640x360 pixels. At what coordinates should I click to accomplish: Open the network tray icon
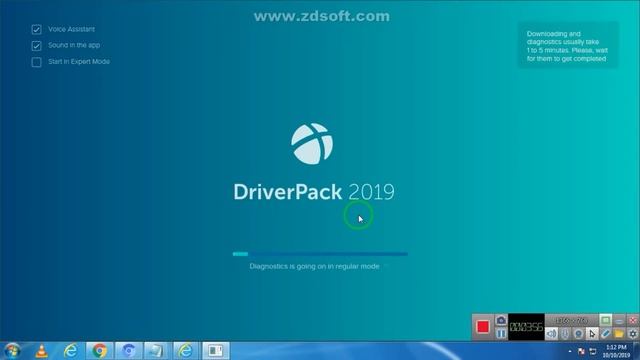tap(593, 351)
